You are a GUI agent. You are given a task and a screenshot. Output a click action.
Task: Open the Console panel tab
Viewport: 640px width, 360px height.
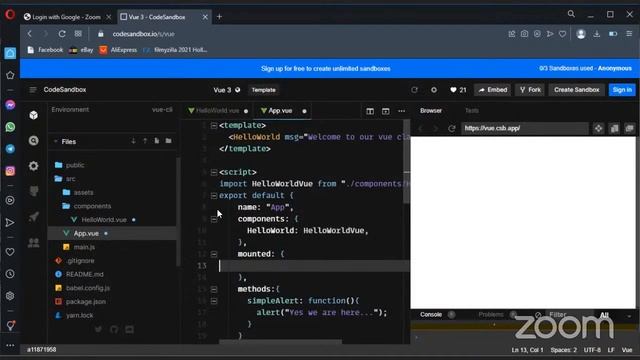coord(431,315)
